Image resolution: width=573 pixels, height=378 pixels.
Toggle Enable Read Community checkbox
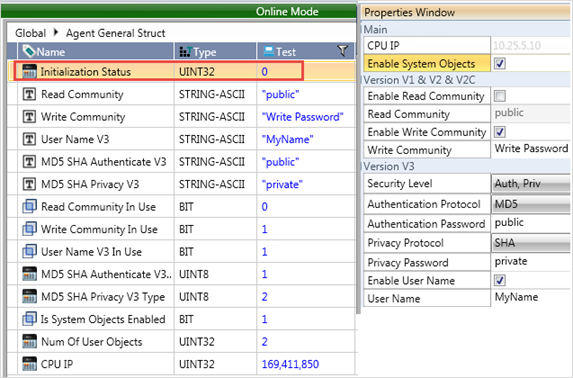click(x=500, y=96)
